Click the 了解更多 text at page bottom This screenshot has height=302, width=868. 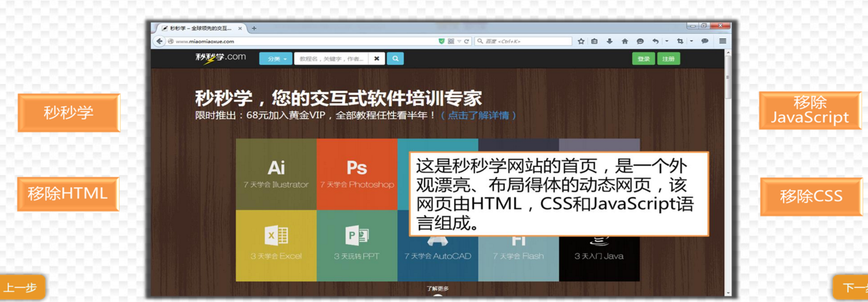(437, 289)
